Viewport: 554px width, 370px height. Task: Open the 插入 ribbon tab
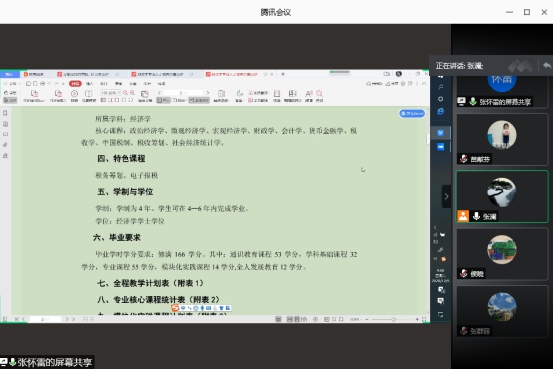point(90,84)
